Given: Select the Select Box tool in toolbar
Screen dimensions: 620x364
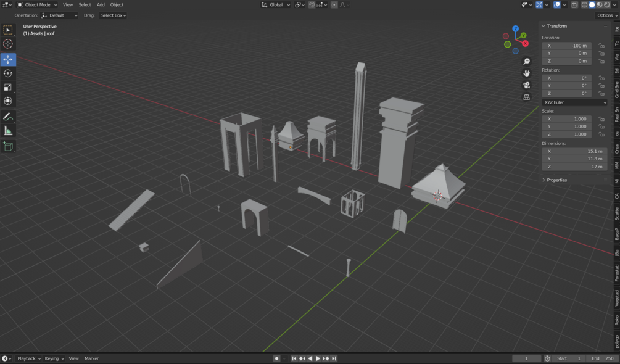Looking at the screenshot, I should pos(8,30).
